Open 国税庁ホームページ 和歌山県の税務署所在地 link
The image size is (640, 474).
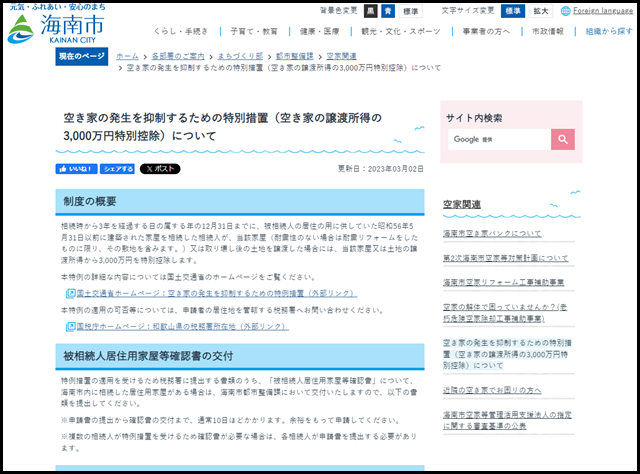[x=182, y=327]
